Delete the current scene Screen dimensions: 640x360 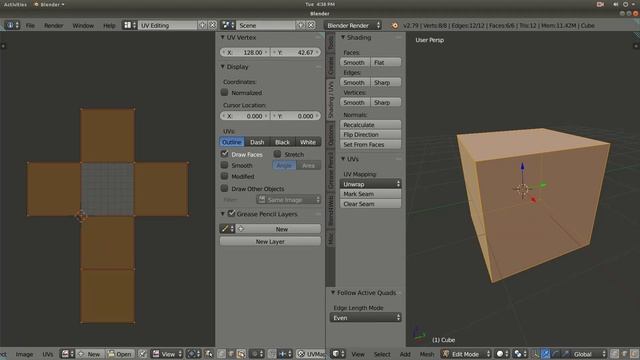click(x=311, y=25)
